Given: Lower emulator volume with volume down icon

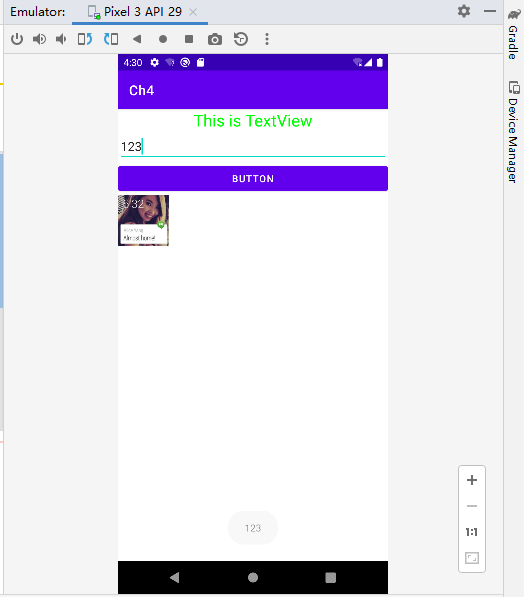Looking at the screenshot, I should point(61,39).
